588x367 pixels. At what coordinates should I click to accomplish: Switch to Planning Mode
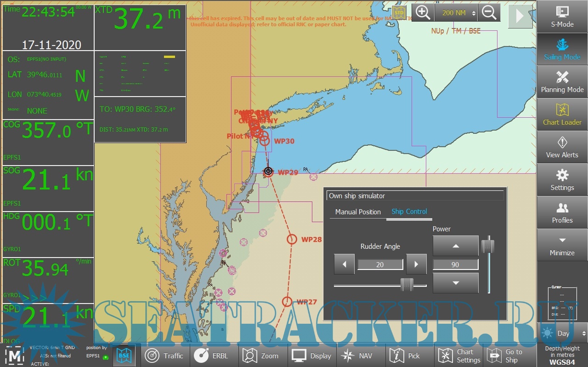click(562, 82)
